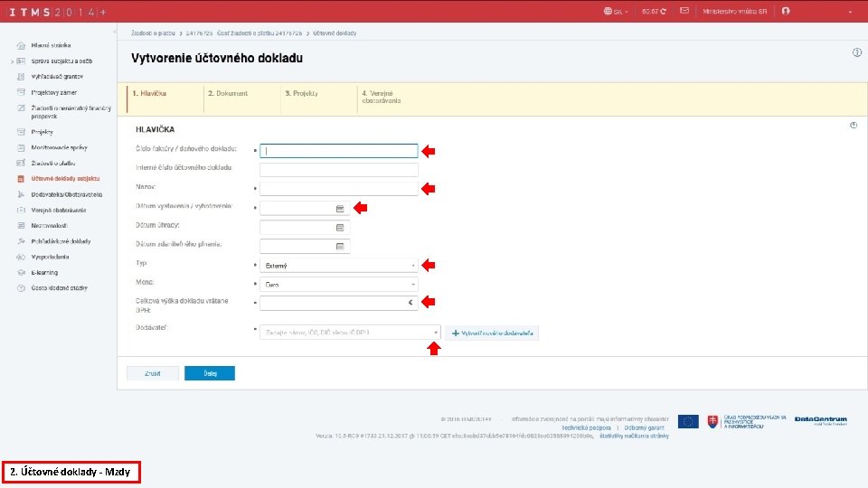Click the Zrušiť cancel button
The width and height of the screenshot is (868, 488).
[152, 373]
